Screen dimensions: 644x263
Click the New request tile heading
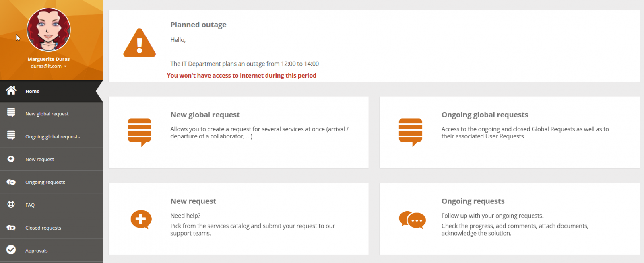tap(193, 201)
